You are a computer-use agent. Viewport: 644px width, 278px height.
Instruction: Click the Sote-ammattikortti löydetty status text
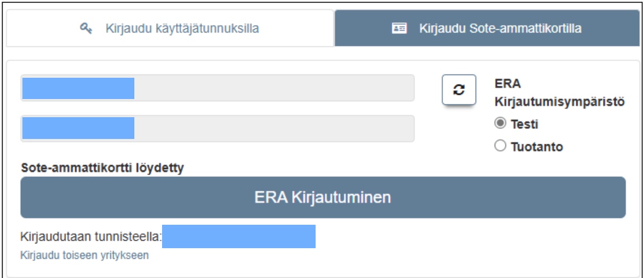tap(102, 168)
